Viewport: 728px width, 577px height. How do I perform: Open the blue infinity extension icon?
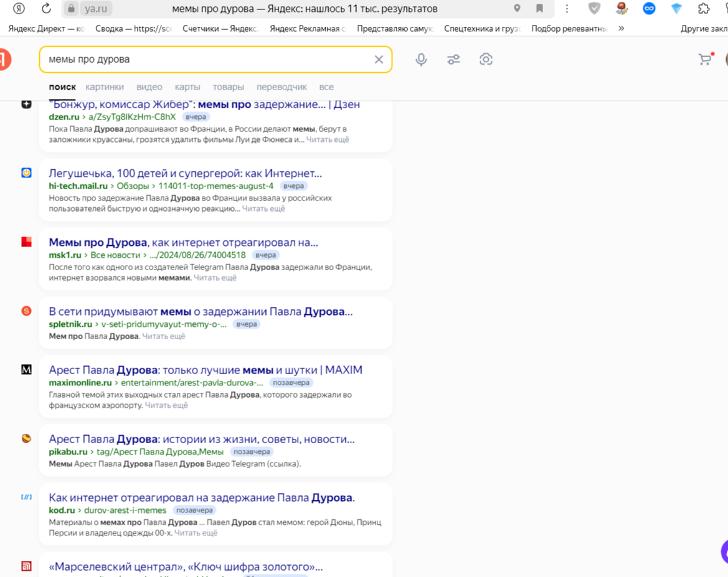click(649, 8)
